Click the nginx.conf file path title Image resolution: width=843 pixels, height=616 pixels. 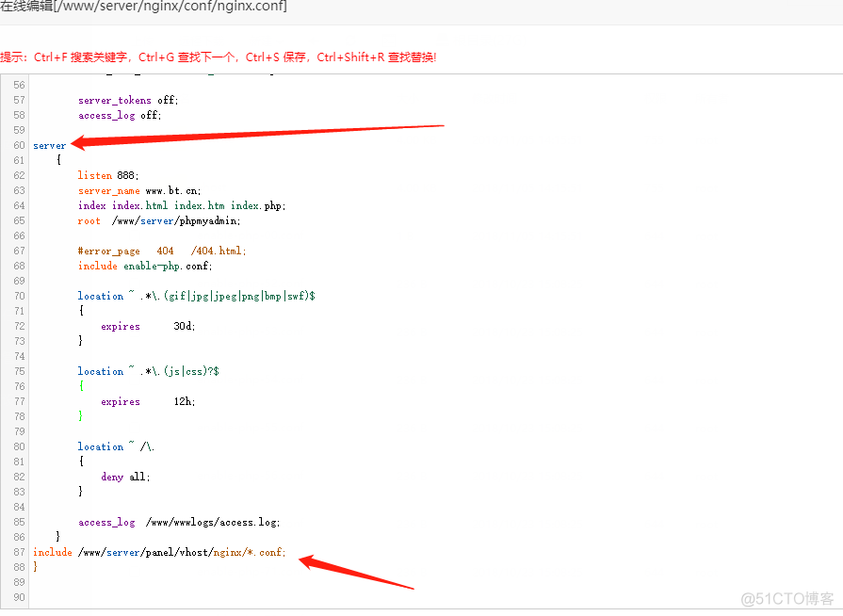coord(143,8)
